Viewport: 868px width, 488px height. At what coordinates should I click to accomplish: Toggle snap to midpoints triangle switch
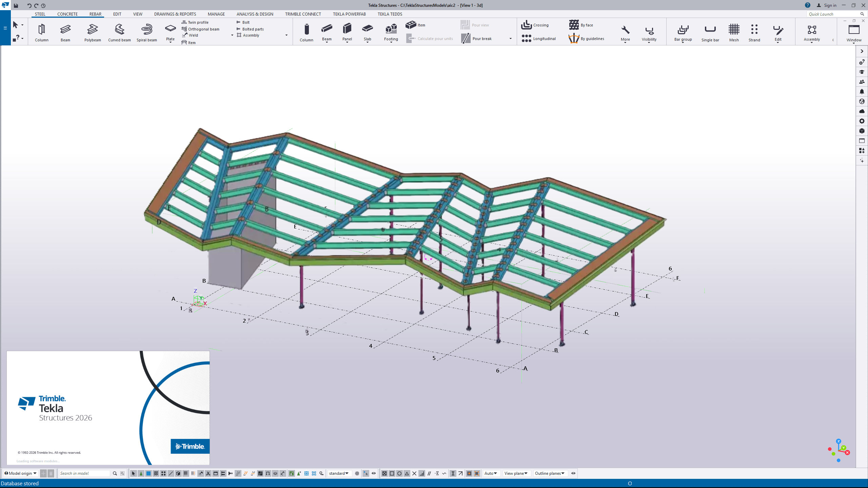(x=407, y=473)
